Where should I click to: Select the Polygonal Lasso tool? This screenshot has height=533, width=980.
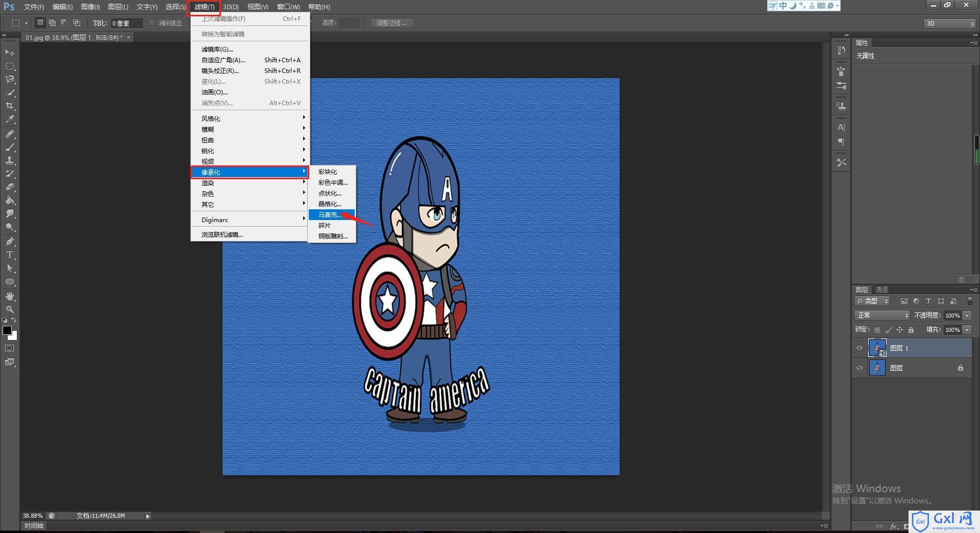click(x=10, y=79)
